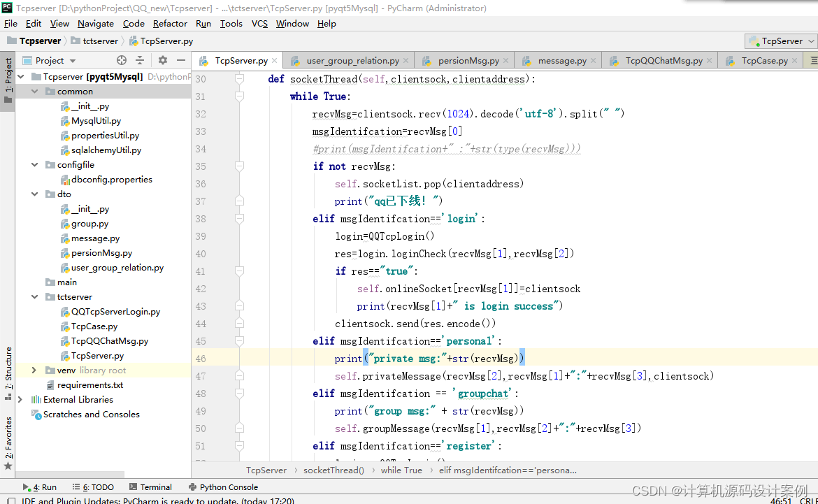The width and height of the screenshot is (818, 504).
Task: Open the Navigate menu
Action: [96, 24]
